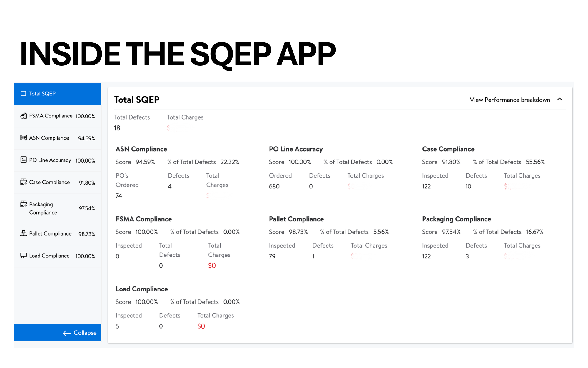Open Pallet Compliance 98.73% sidebar item

click(x=58, y=234)
